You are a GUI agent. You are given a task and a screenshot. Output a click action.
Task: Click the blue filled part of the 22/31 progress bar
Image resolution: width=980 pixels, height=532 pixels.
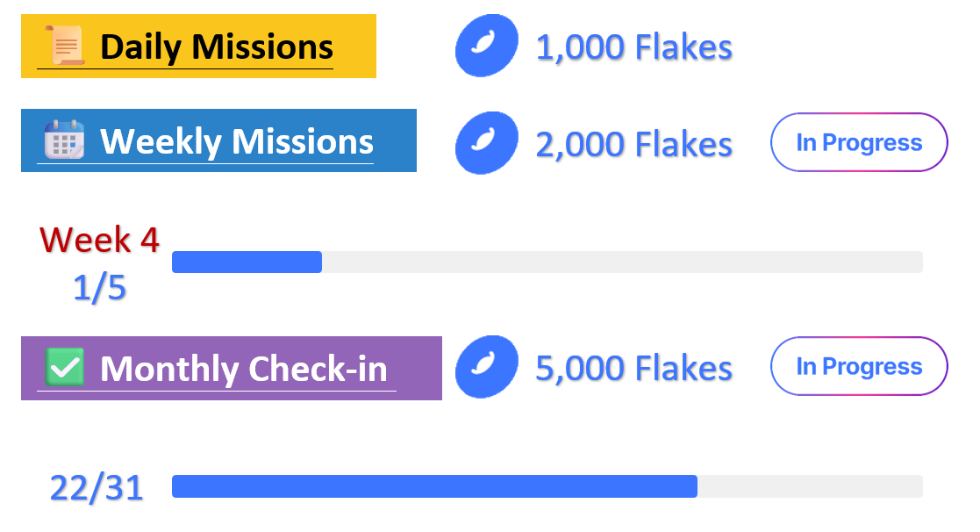click(434, 486)
